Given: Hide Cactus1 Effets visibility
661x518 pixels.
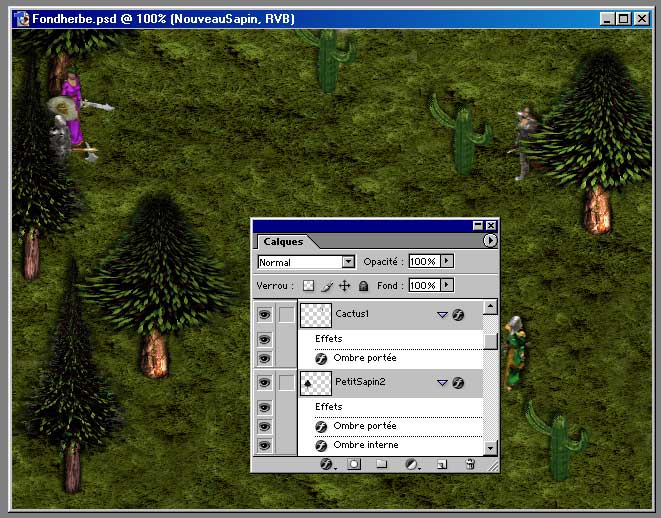Looking at the screenshot, I should click(x=264, y=339).
